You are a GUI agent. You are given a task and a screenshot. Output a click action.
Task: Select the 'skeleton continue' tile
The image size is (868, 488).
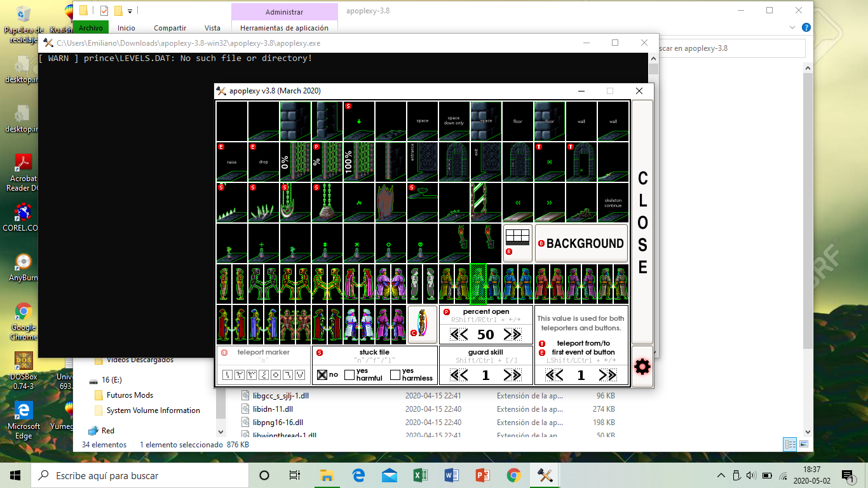[613, 202]
